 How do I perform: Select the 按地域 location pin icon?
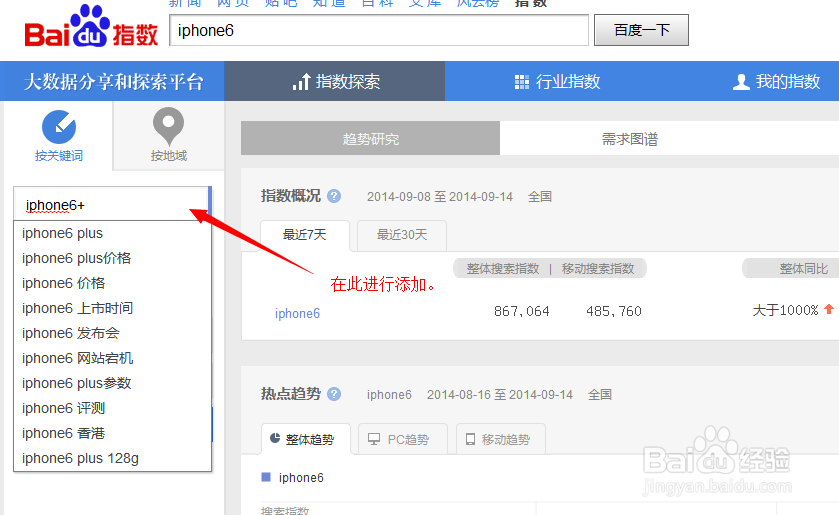pos(169,126)
